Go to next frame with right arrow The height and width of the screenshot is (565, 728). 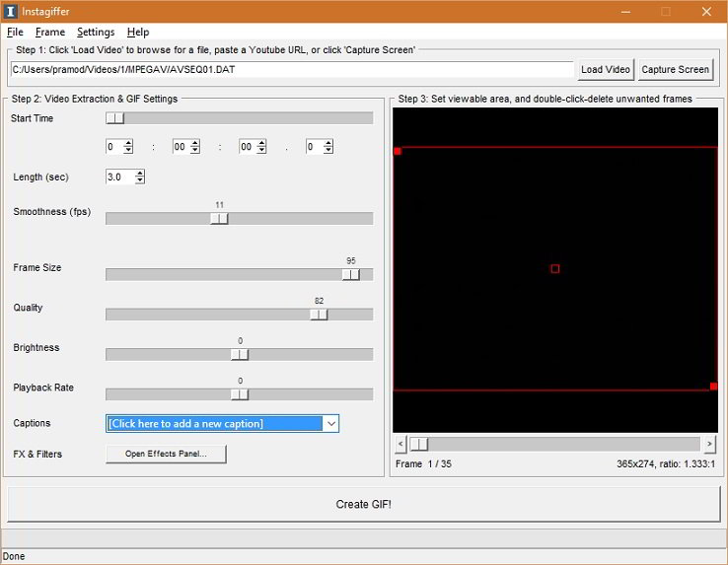click(x=709, y=445)
